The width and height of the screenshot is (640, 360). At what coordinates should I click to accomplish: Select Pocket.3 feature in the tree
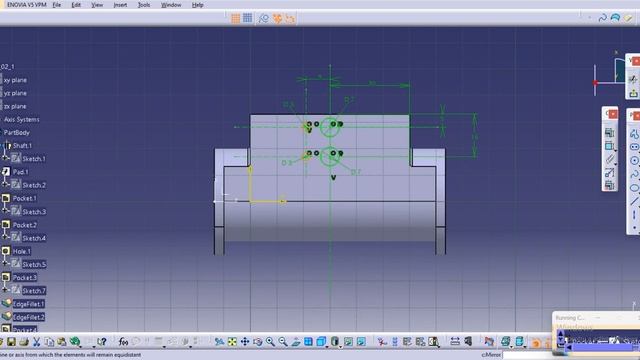click(x=24, y=278)
